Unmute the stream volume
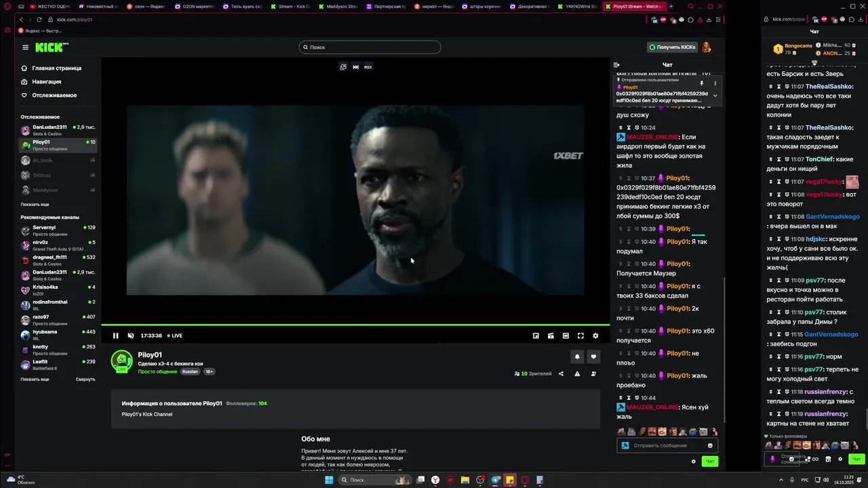868x488 pixels. click(x=131, y=335)
